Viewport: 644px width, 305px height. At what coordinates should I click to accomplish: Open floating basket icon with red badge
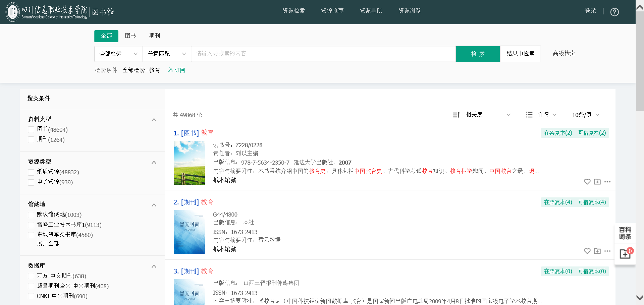(625, 254)
